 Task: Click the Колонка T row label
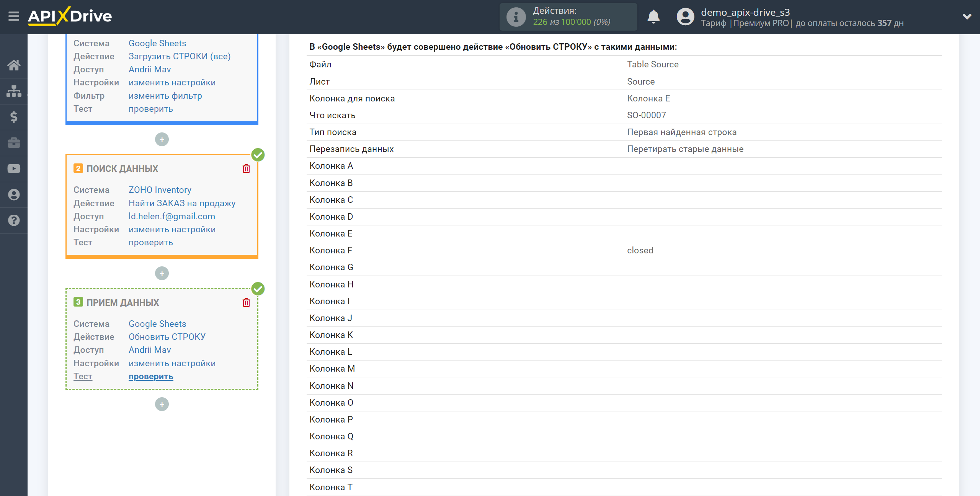click(x=331, y=487)
